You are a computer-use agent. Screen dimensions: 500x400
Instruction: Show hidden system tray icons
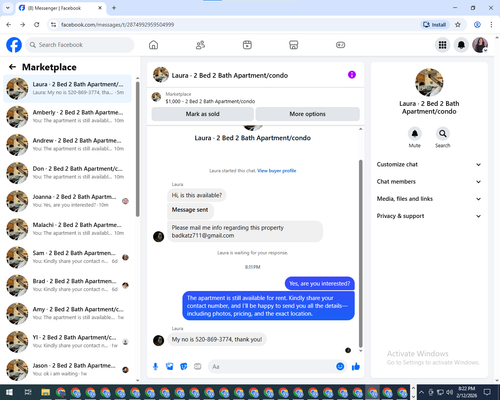point(421,392)
